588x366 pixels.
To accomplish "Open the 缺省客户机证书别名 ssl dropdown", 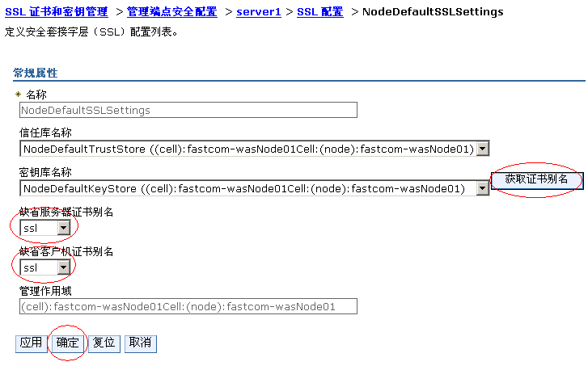I will pyautogui.click(x=45, y=267).
